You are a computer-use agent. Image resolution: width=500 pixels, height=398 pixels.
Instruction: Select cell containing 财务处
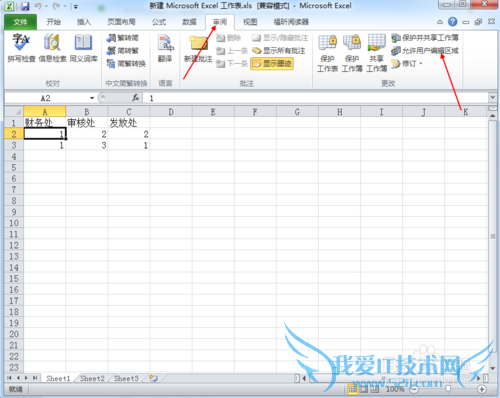(45, 123)
